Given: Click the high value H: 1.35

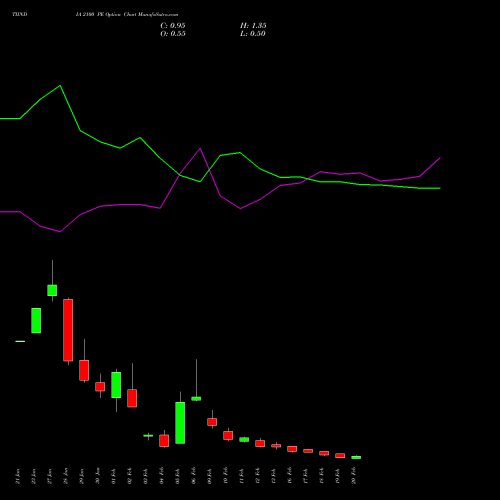Looking at the screenshot, I should tap(253, 26).
